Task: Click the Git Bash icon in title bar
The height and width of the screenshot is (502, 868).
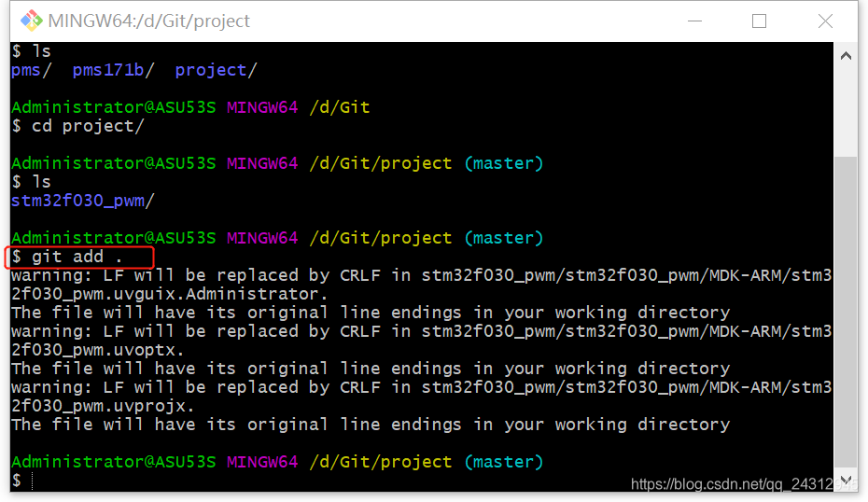Action: (x=32, y=21)
